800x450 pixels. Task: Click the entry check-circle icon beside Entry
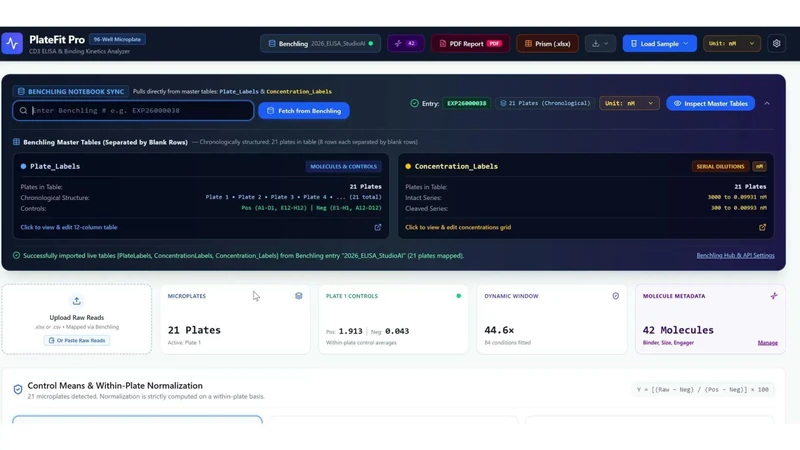pos(414,104)
